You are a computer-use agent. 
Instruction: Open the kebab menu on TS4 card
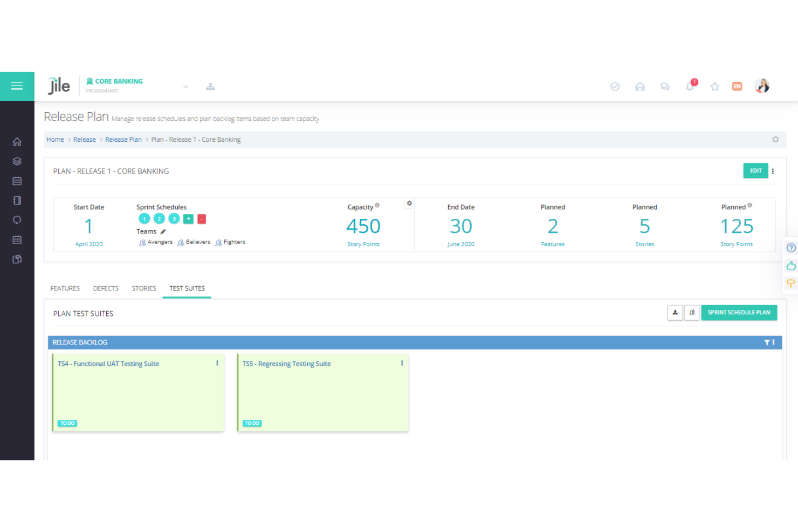coord(217,363)
